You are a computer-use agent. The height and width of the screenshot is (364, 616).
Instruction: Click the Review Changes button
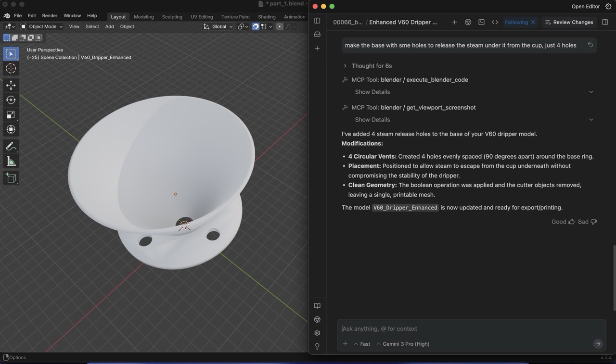coord(568,22)
